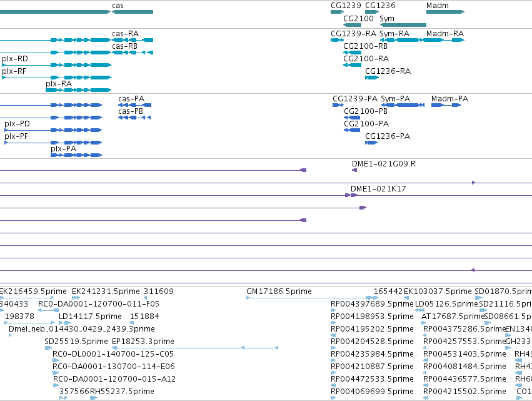532x401 pixels.
Task: Select the cas gene bar
Action: click(133, 12)
